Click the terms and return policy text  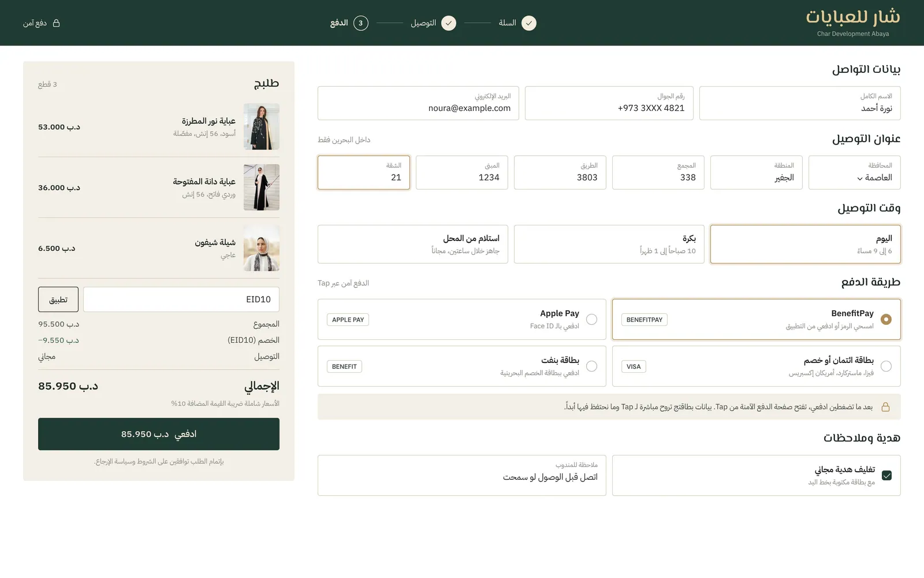[x=159, y=461]
